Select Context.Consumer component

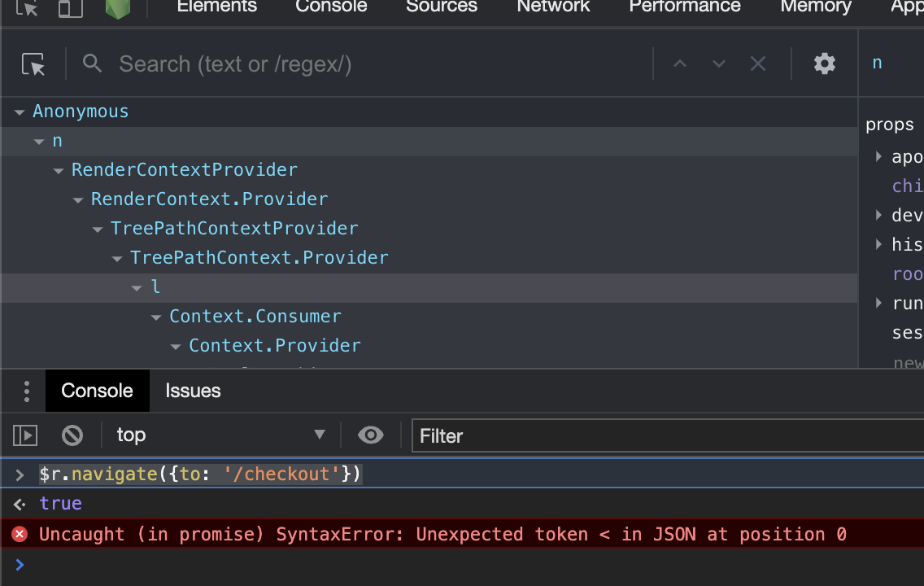coord(255,316)
